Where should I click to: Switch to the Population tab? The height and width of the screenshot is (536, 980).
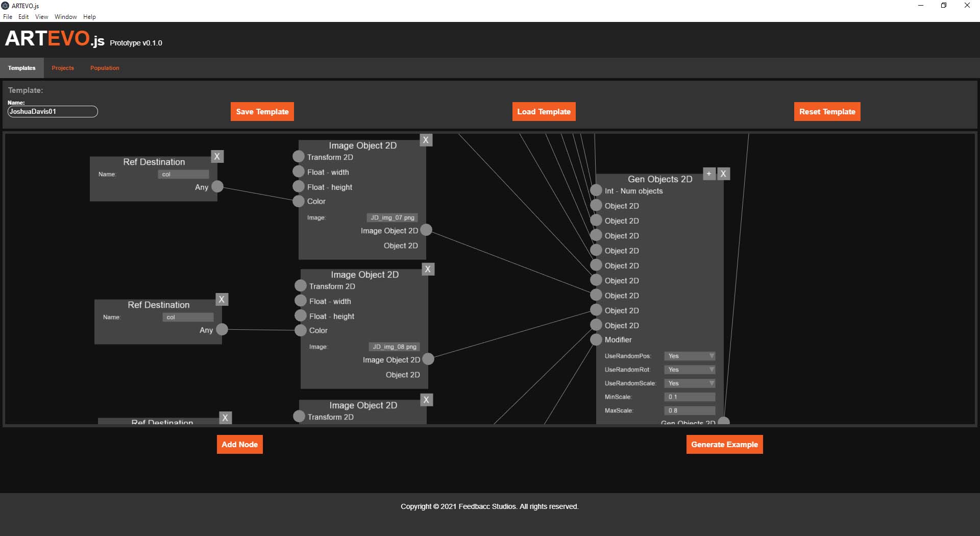(x=105, y=68)
